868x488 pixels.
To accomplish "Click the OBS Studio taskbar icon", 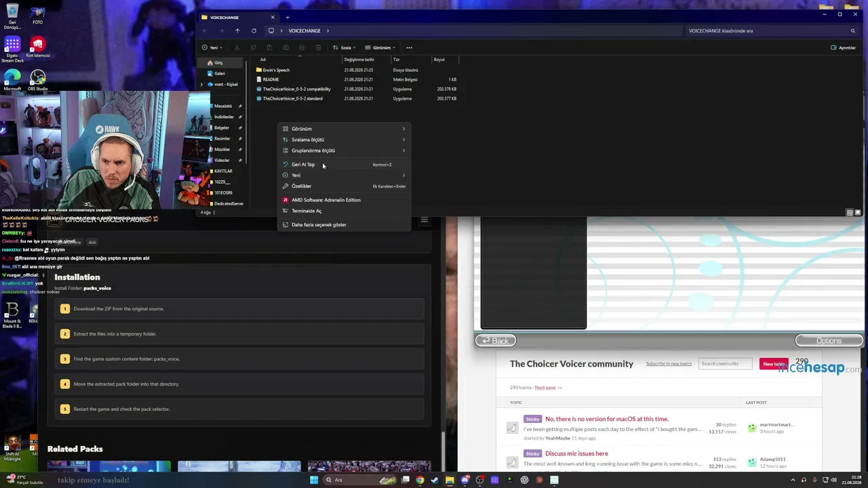I will click(x=479, y=480).
